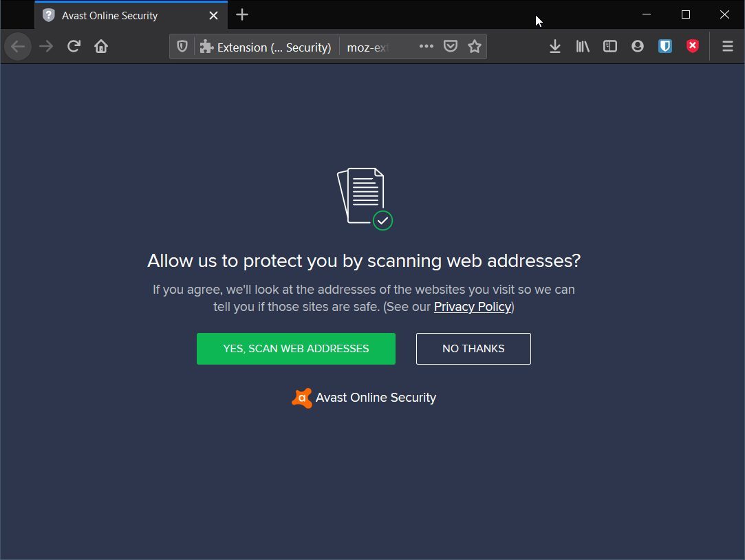Viewport: 745px width, 560px height.
Task: Click the heading about scanning web addresses
Action: pos(364,261)
